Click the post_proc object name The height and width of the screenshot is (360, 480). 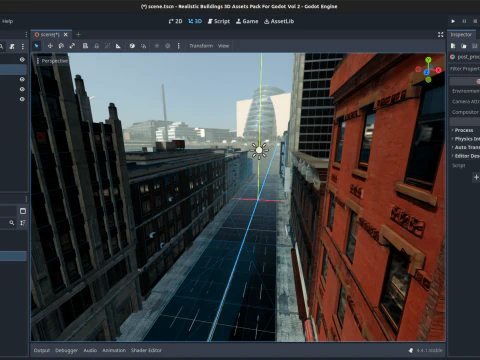point(468,57)
